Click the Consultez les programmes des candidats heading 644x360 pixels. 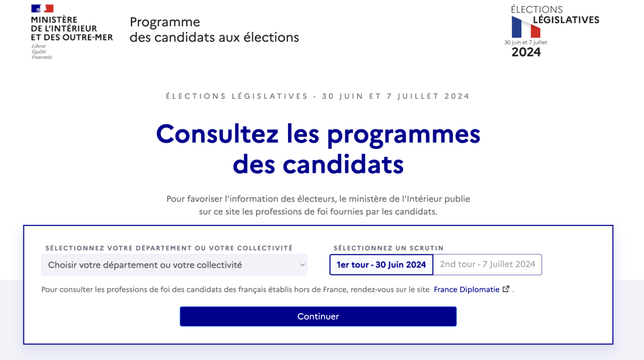pyautogui.click(x=318, y=149)
